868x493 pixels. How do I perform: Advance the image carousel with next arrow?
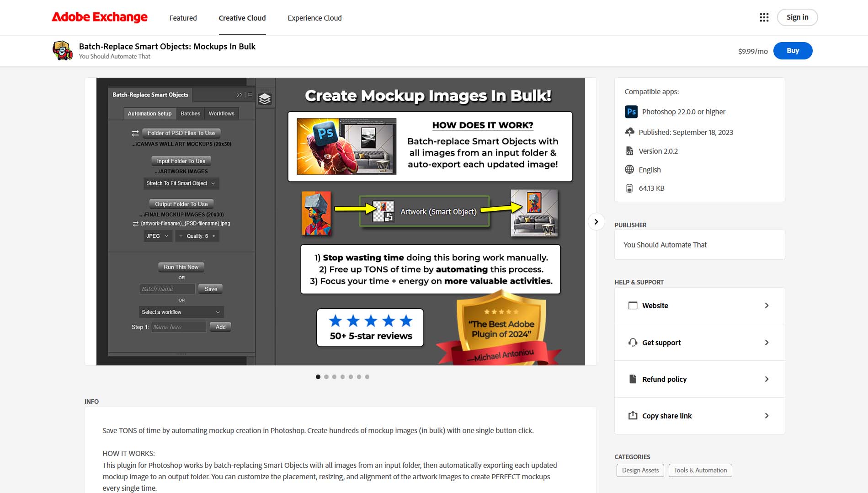(x=596, y=221)
